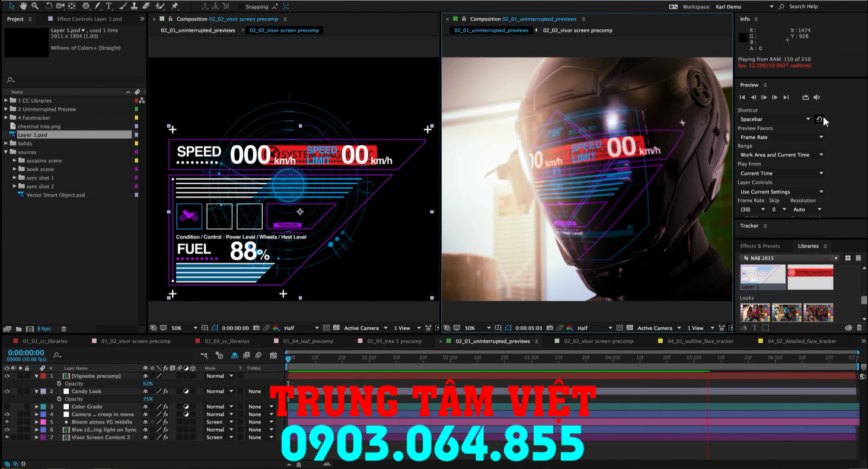Select the Camera tool
This screenshot has width=868, height=469.
click(x=61, y=7)
